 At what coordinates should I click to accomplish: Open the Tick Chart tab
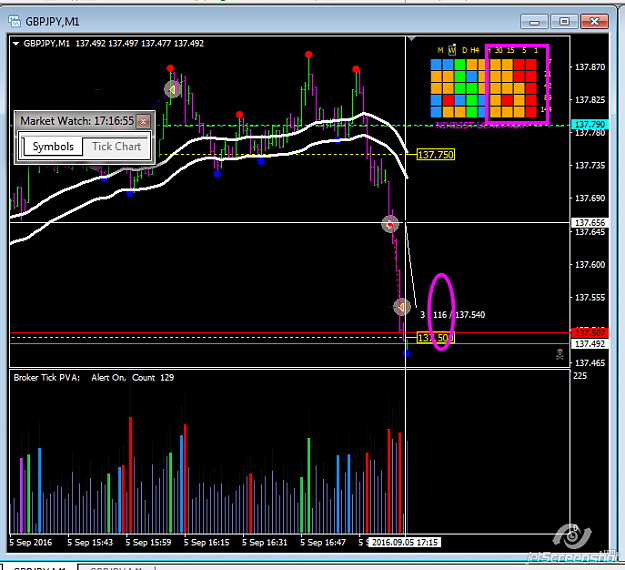click(116, 146)
